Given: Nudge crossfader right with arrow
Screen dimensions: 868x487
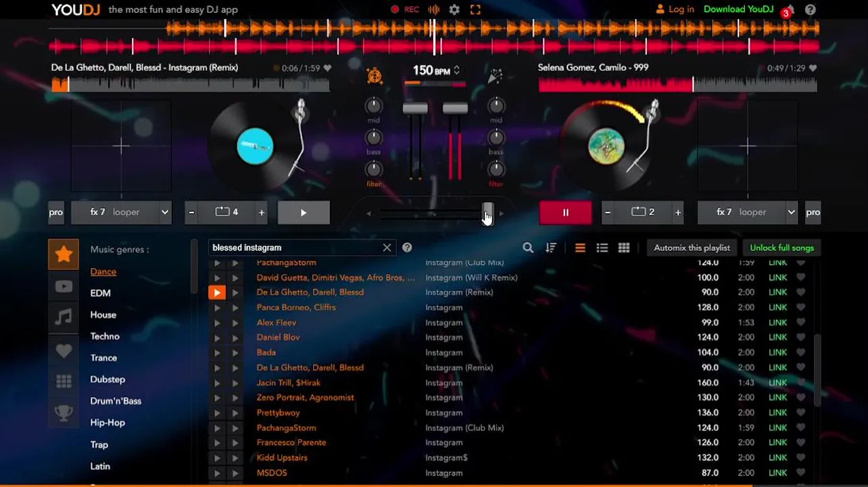Looking at the screenshot, I should coord(501,214).
